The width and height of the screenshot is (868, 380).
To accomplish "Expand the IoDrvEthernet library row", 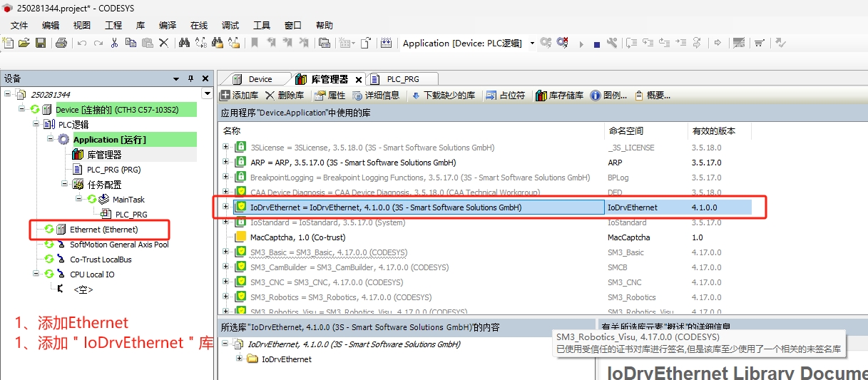I will pyautogui.click(x=226, y=207).
